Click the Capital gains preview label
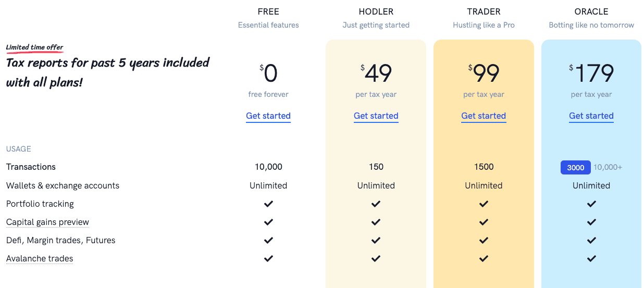The image size is (644, 288). click(47, 222)
